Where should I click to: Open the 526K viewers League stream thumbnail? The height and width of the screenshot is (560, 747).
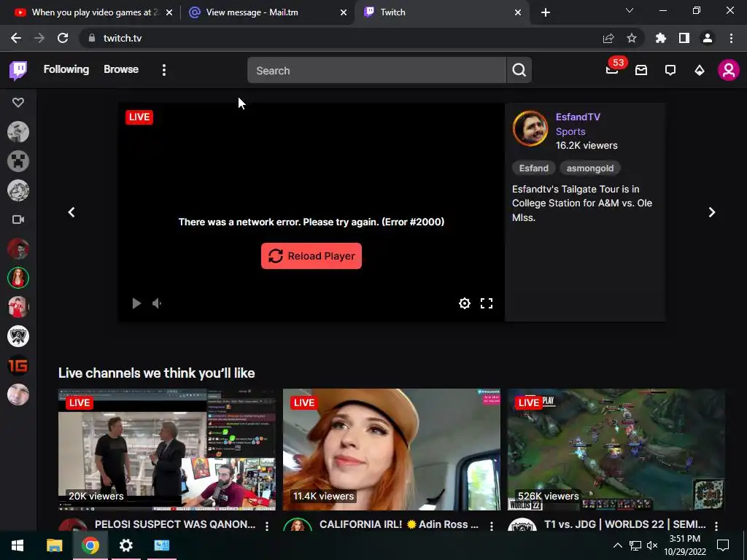(616, 449)
